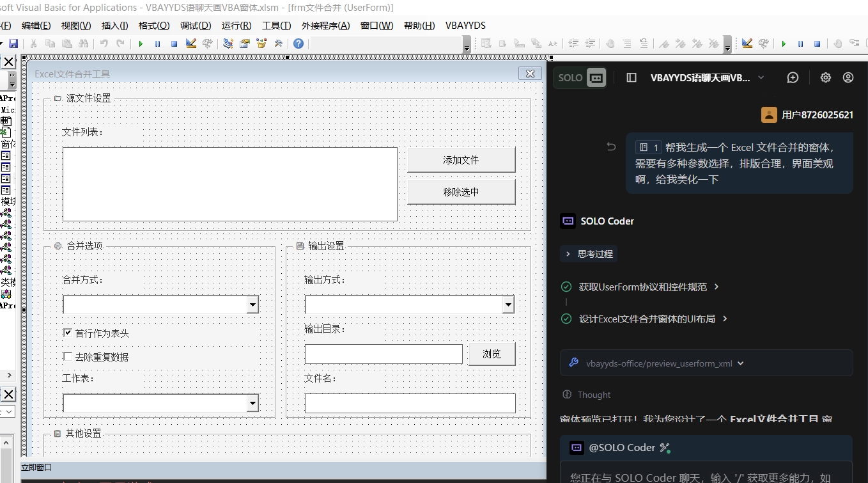868x483 pixels.
Task: Open the 合并方式 dropdown
Action: pyautogui.click(x=254, y=305)
